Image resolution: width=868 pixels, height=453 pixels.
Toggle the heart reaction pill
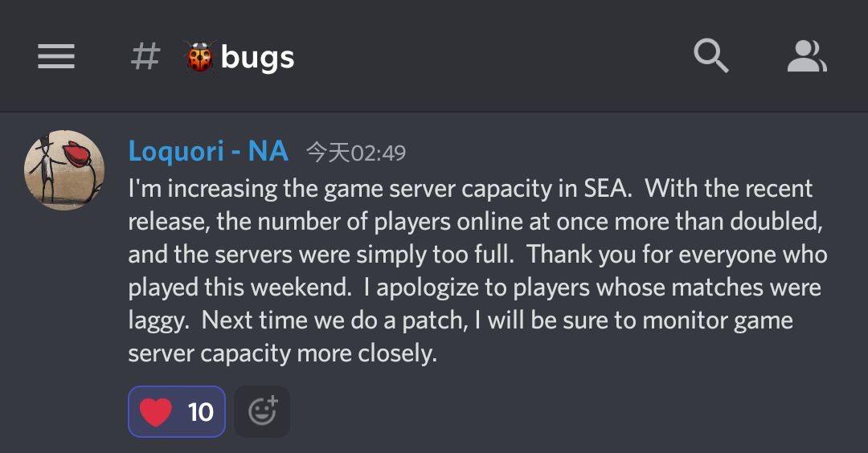coord(177,412)
